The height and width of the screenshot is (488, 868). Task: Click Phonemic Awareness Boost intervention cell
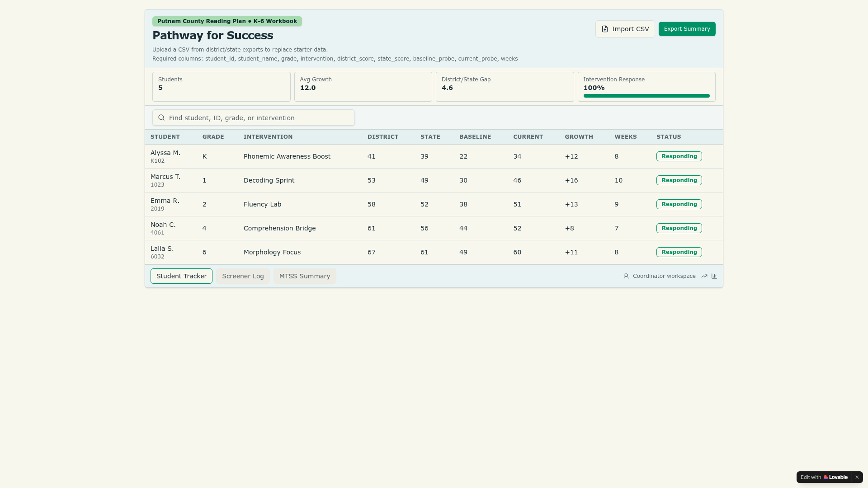tap(287, 156)
